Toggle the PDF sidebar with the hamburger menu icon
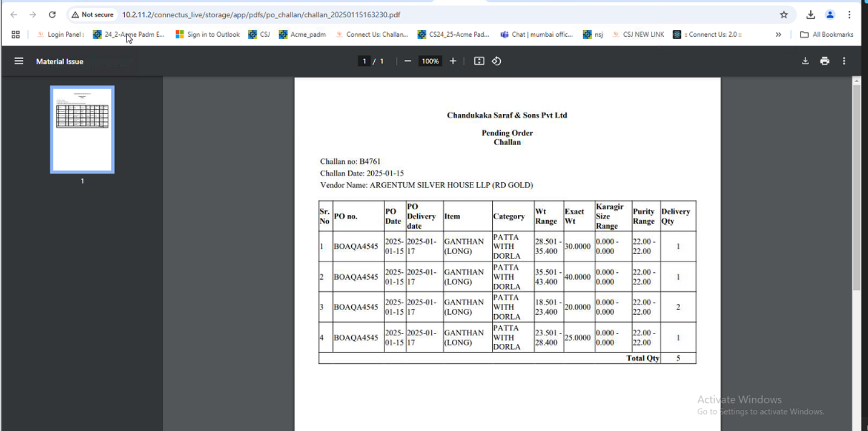Image resolution: width=868 pixels, height=431 pixels. pos(19,61)
